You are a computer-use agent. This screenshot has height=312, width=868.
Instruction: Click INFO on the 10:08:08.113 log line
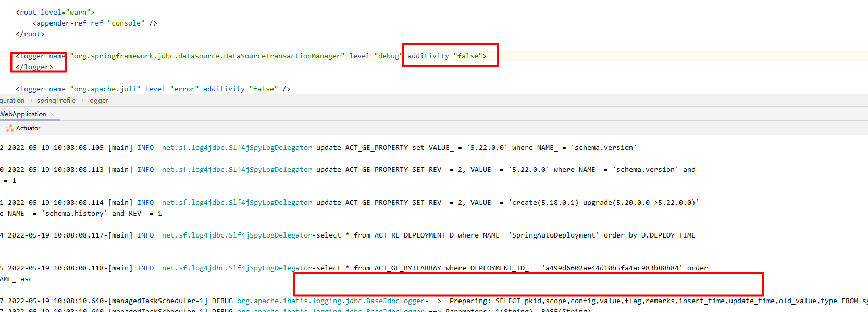(145, 169)
